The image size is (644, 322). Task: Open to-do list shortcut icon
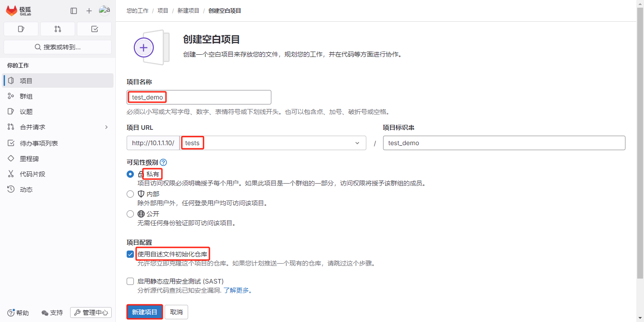(94, 29)
